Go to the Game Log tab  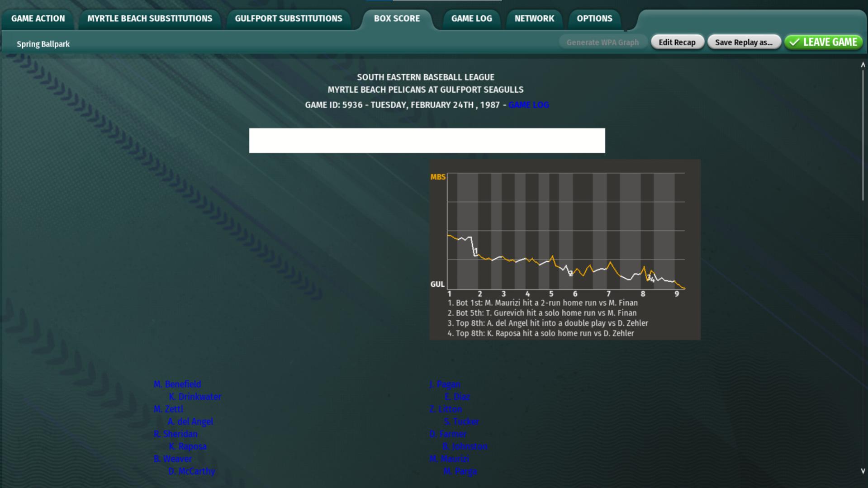click(x=471, y=19)
